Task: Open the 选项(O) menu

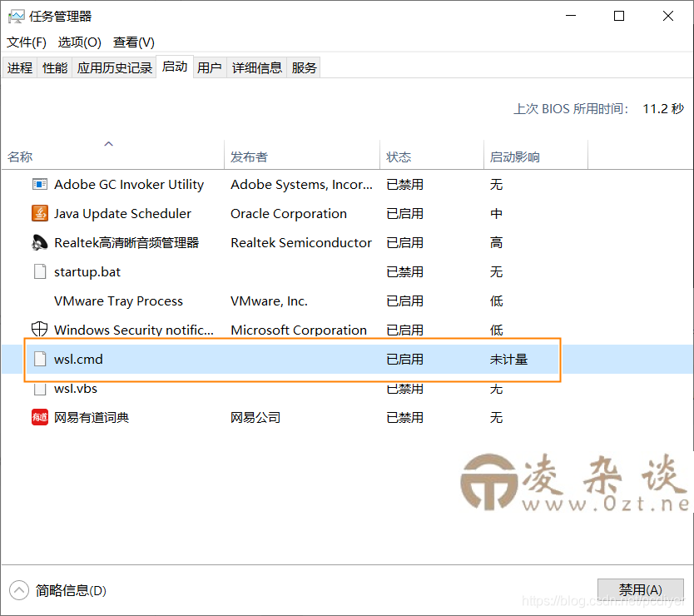Action: pyautogui.click(x=80, y=42)
